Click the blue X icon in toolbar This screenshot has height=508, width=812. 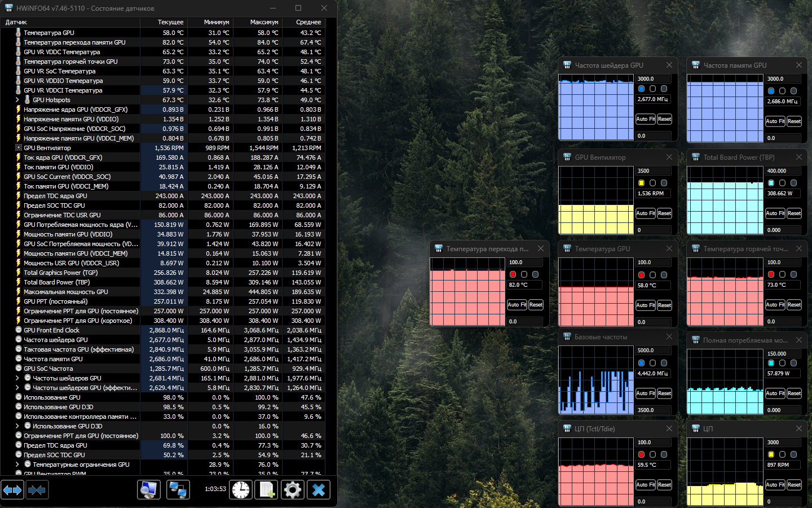click(x=319, y=490)
